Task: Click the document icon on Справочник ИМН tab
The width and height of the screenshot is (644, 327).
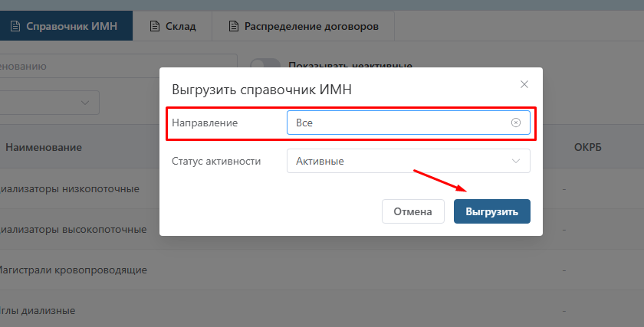Action: [15, 26]
